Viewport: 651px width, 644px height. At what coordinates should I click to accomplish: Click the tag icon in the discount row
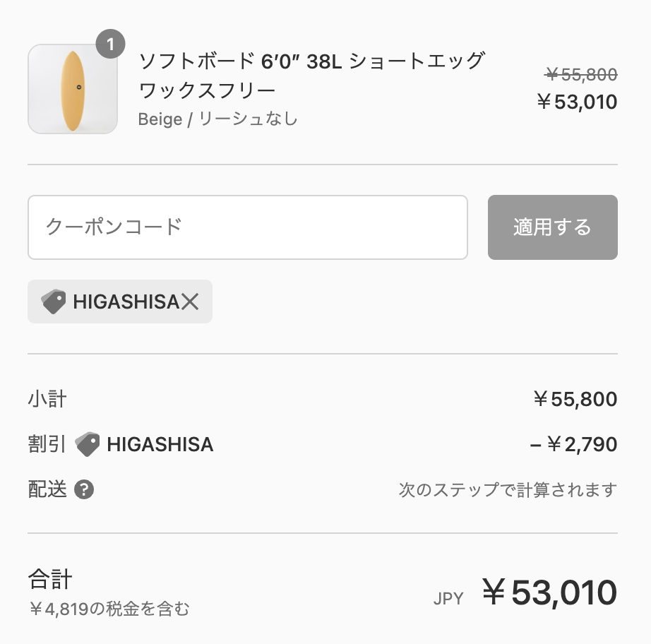(88, 444)
